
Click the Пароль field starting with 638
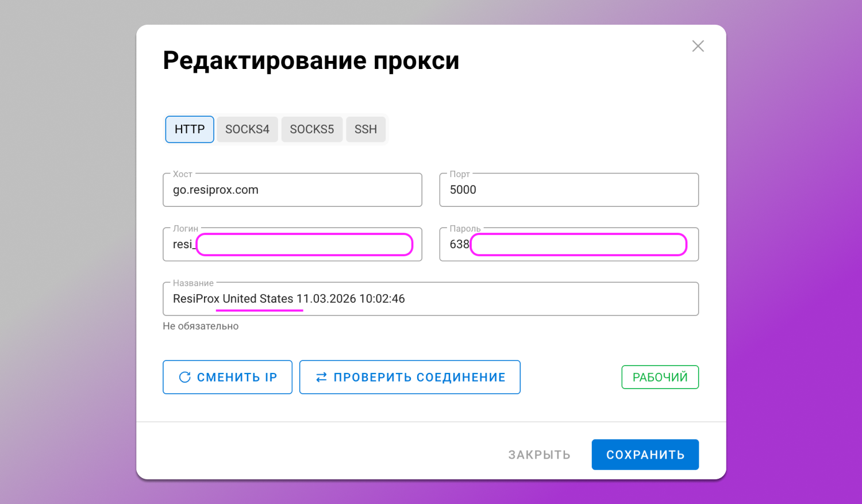click(568, 244)
